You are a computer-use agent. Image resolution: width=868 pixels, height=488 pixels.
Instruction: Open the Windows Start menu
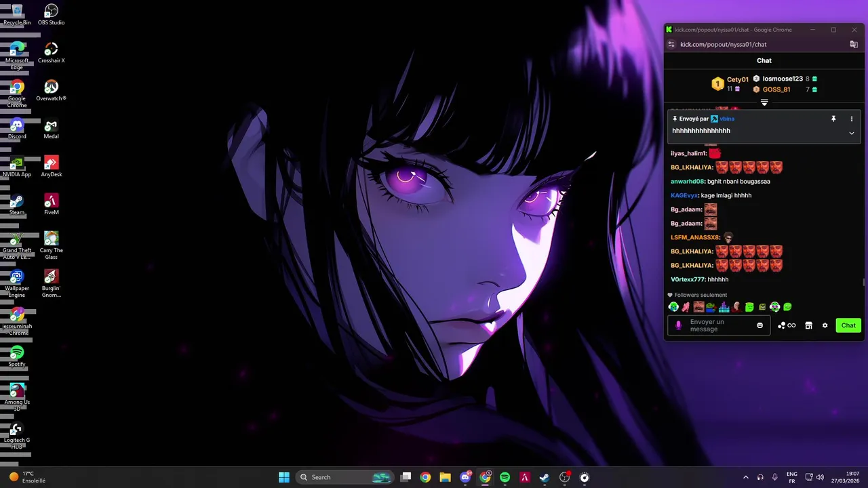(x=284, y=477)
